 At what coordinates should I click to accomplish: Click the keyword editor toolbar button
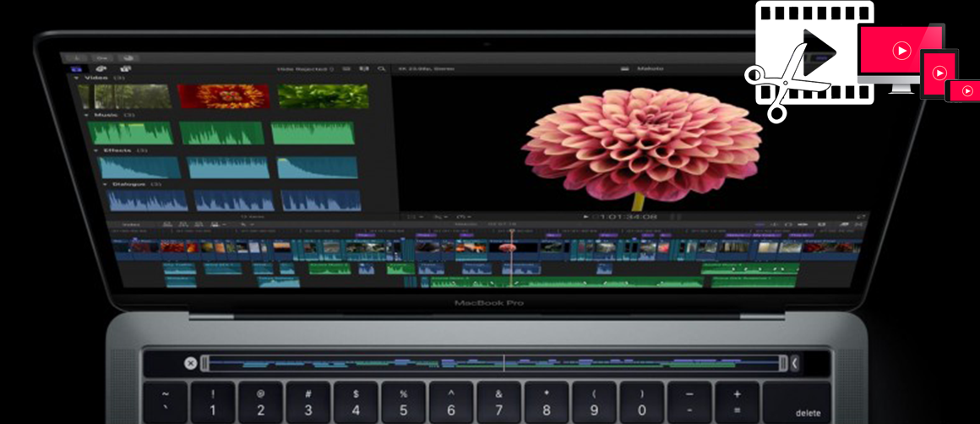[x=102, y=57]
